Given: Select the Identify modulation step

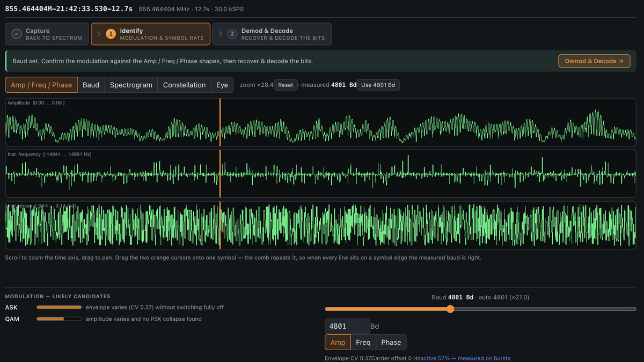Looking at the screenshot, I should (150, 34).
